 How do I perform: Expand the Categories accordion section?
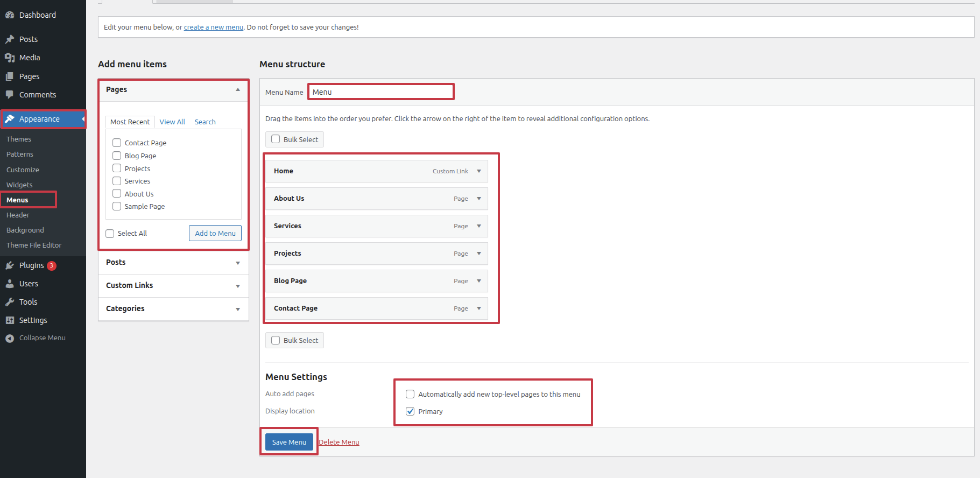pos(237,309)
